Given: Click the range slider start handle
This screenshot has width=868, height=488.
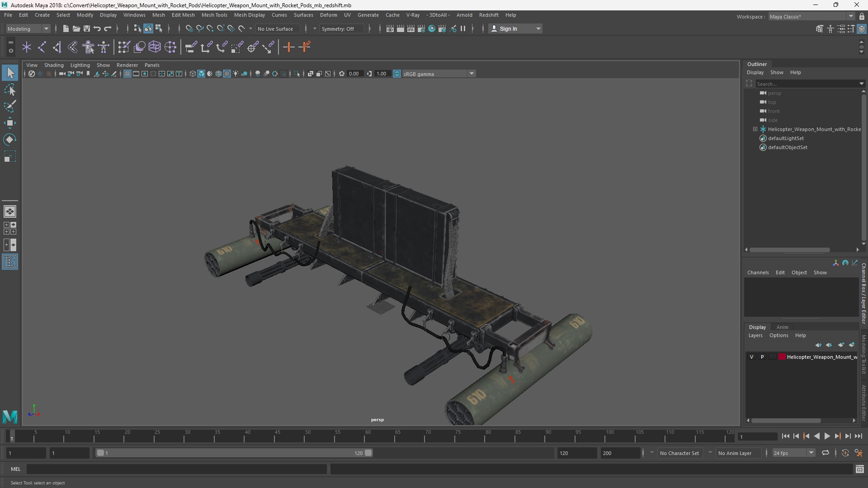Looking at the screenshot, I should [x=100, y=453].
